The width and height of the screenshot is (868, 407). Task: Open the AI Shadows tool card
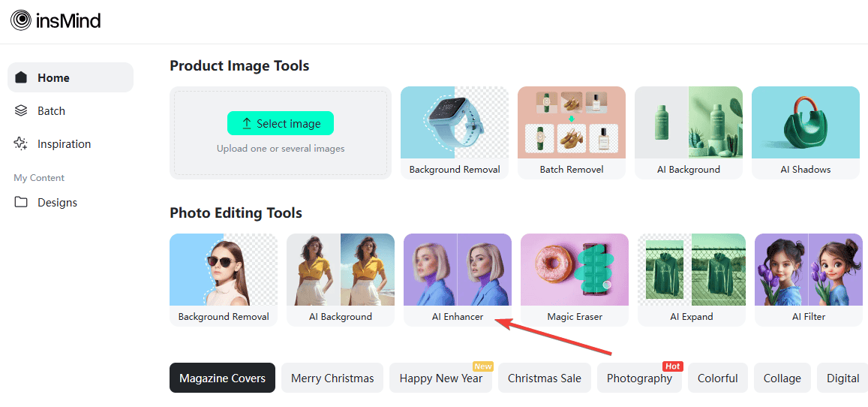click(806, 133)
